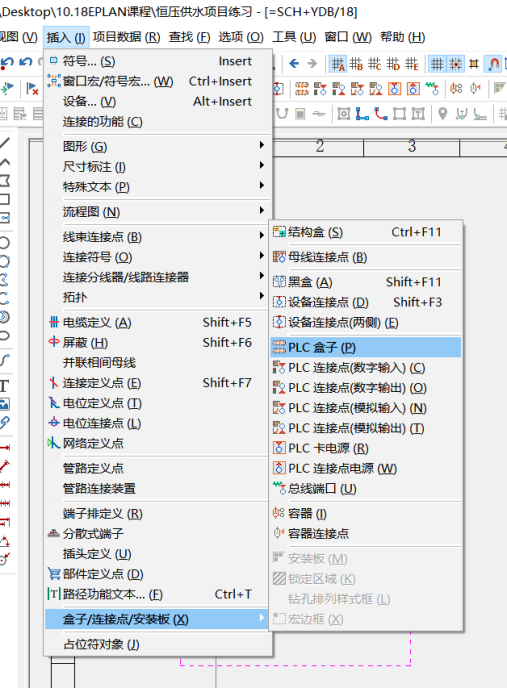This screenshot has height=688, width=507.
Task: Expand the 特殊文本 (P) submenu
Action: tap(158, 186)
